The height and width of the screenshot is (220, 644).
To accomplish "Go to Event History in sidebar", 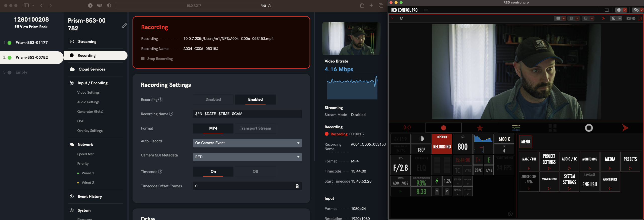I will [90, 197].
